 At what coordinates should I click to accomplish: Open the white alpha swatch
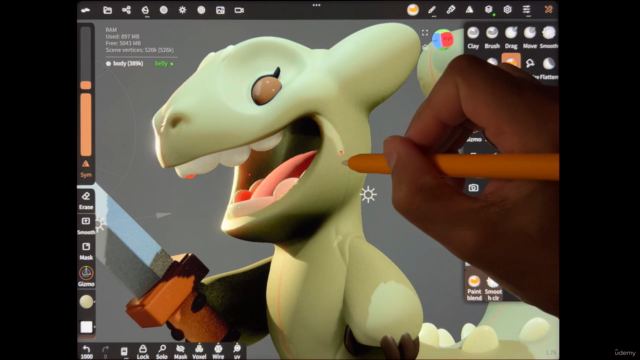[86, 327]
